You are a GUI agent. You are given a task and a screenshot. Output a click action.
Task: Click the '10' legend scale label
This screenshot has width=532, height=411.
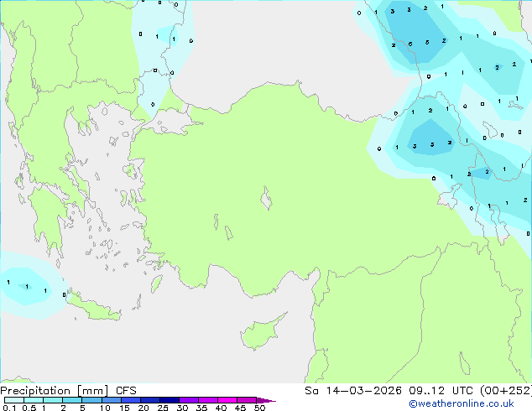click(105, 408)
